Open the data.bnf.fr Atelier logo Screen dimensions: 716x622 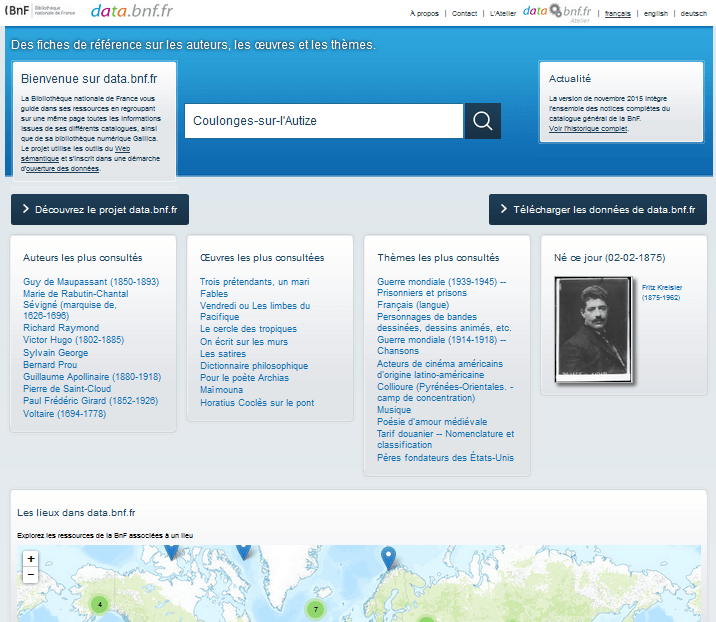[557, 12]
